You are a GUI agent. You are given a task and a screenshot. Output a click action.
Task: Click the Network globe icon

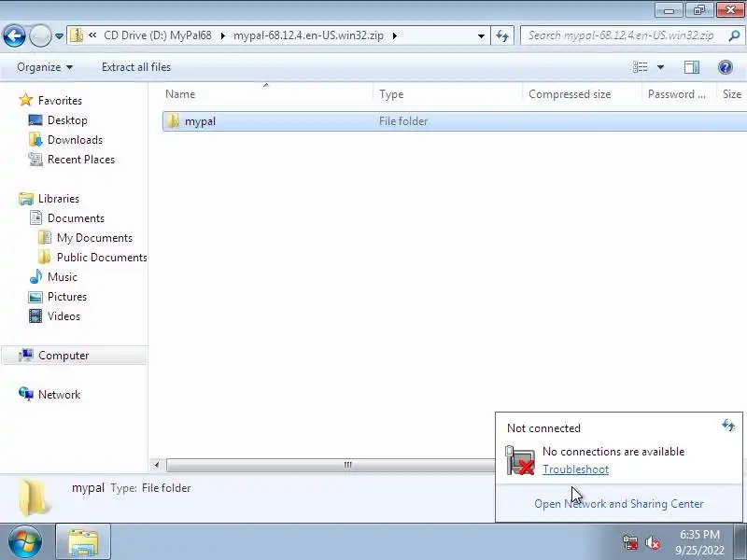(26, 394)
